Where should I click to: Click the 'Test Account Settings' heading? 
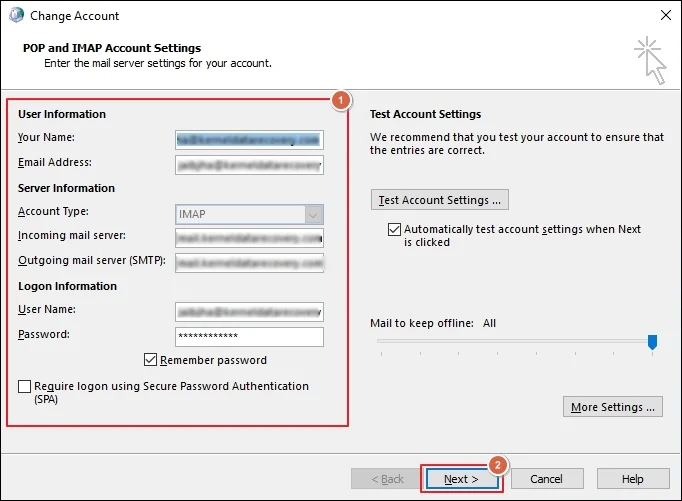(425, 114)
